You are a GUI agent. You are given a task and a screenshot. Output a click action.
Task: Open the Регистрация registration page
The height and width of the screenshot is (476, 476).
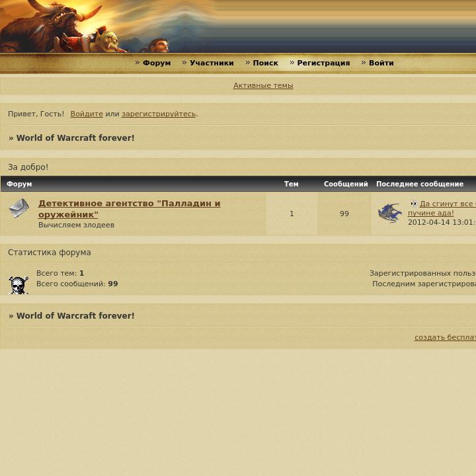tap(323, 63)
